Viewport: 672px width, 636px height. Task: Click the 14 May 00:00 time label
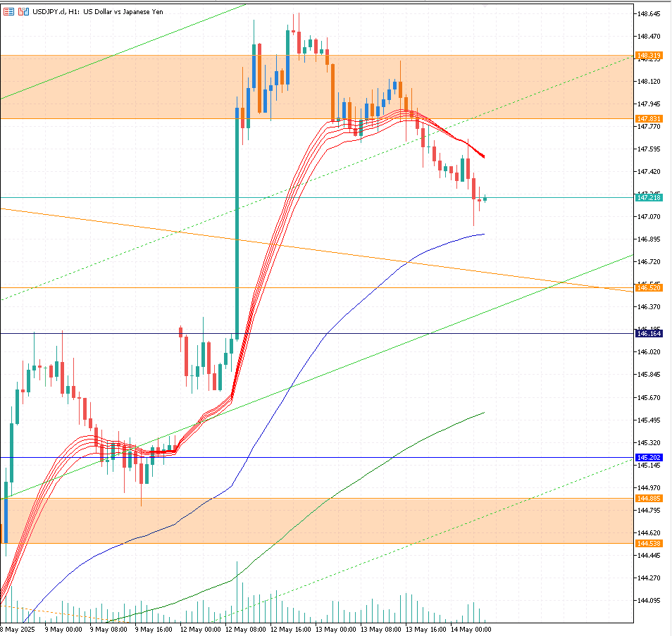point(471,630)
